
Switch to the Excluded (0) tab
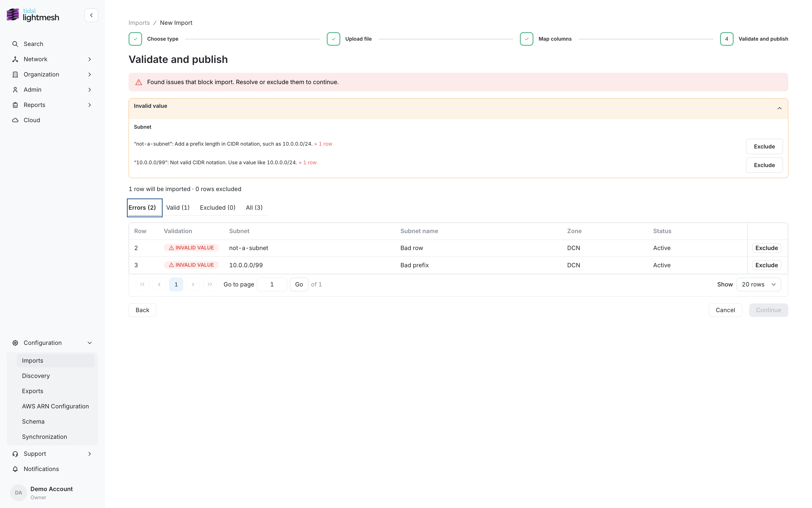pos(217,208)
